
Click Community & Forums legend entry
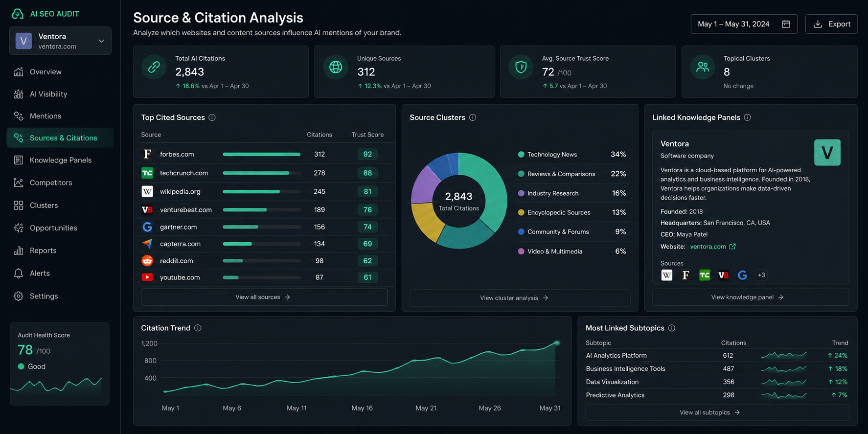click(x=572, y=232)
